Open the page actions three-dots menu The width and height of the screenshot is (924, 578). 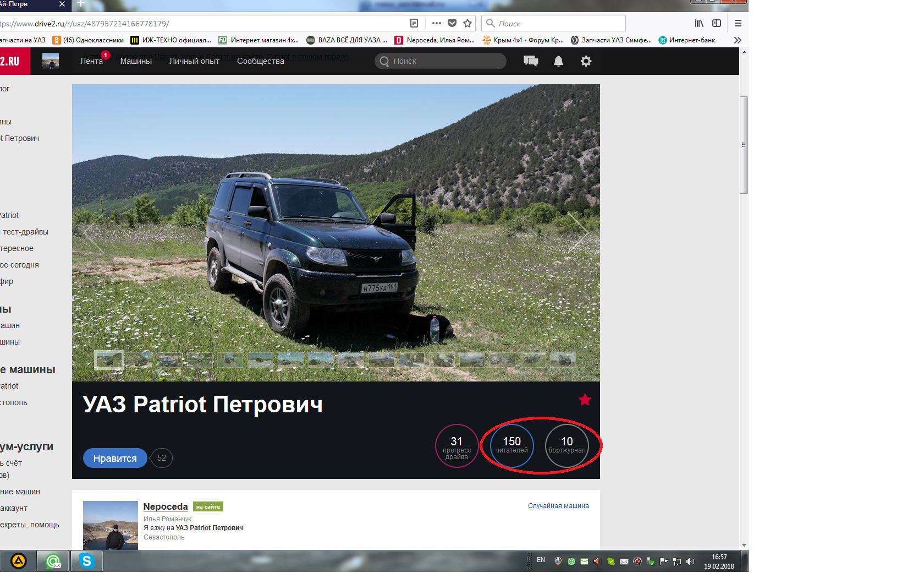pyautogui.click(x=437, y=23)
